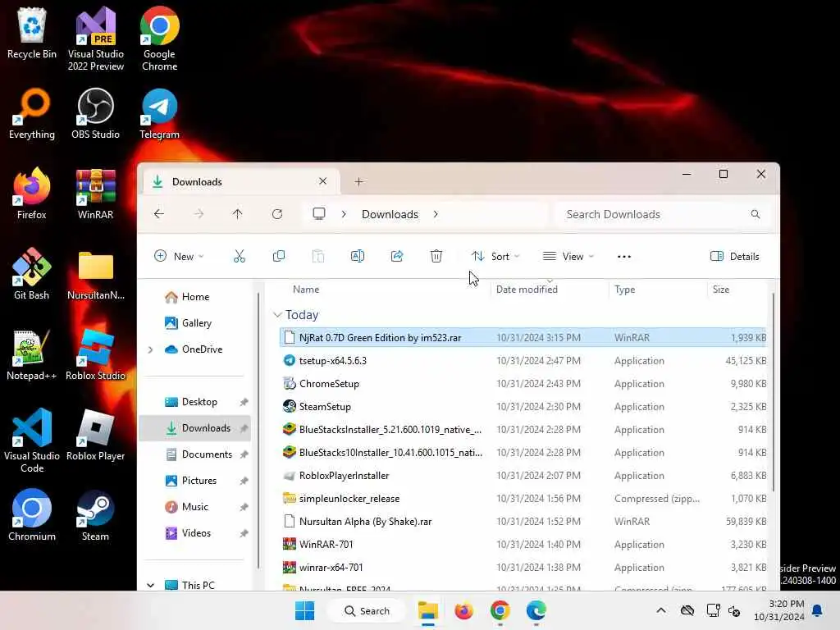Open the See more ellipsis menu
Screen dimensions: 840x630
click(624, 257)
